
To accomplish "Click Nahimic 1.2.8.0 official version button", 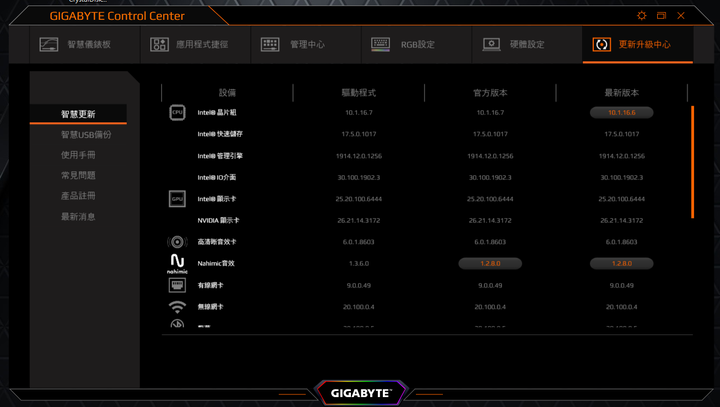I will pyautogui.click(x=490, y=263).
